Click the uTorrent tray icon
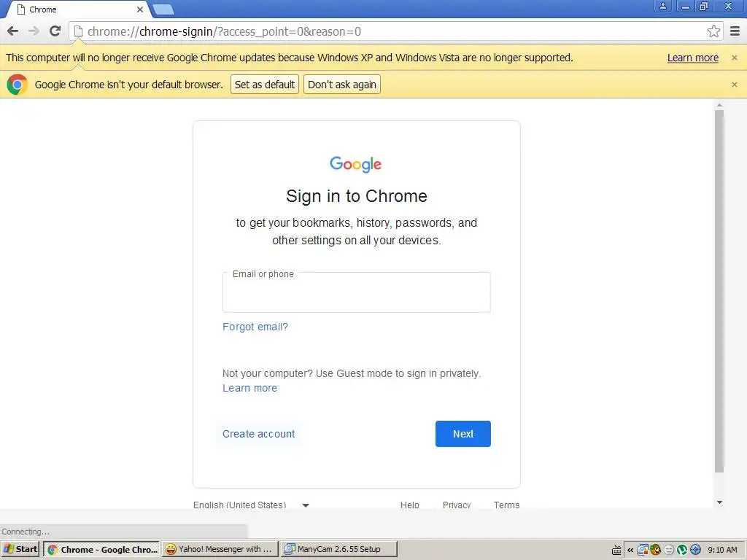 [682, 550]
